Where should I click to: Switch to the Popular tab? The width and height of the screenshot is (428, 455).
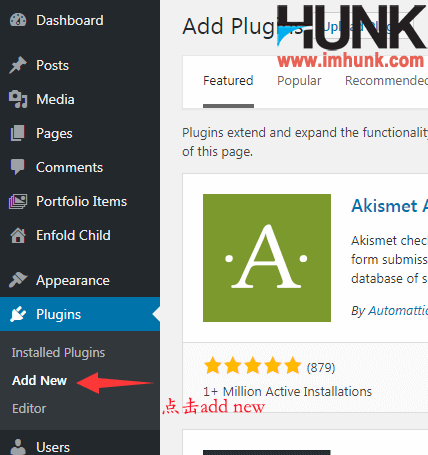[x=299, y=81]
